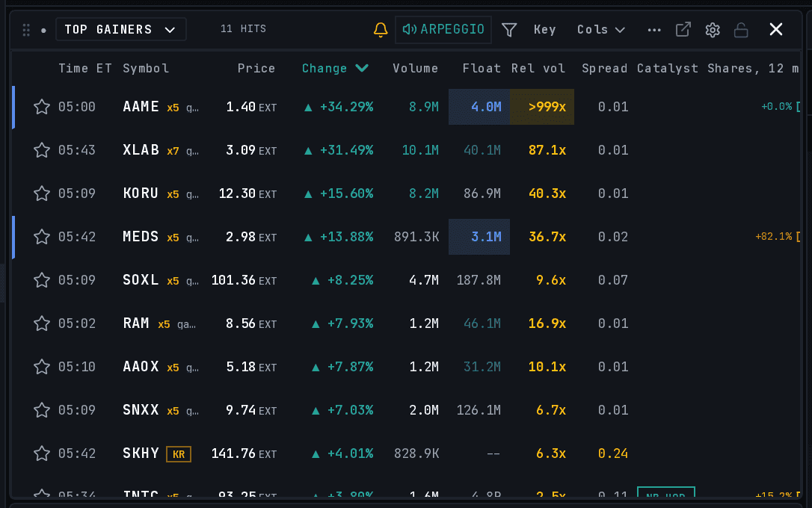Click the 0.24 spread value

tap(613, 453)
